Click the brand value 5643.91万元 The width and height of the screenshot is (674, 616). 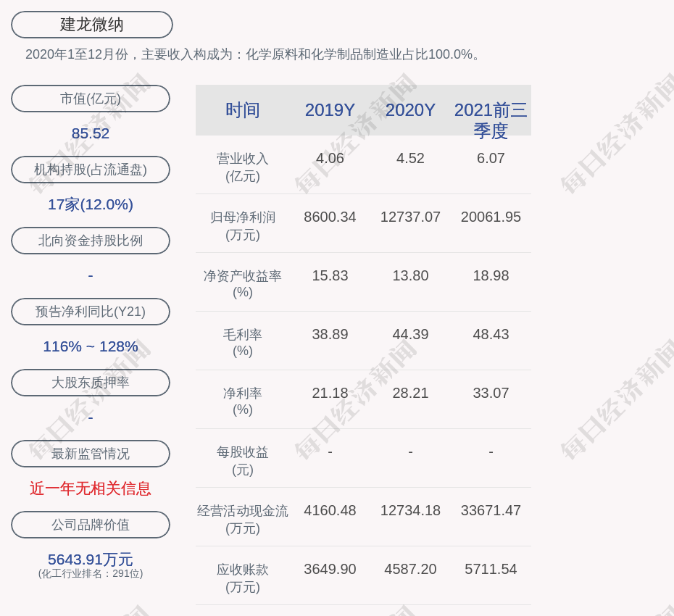(x=91, y=559)
